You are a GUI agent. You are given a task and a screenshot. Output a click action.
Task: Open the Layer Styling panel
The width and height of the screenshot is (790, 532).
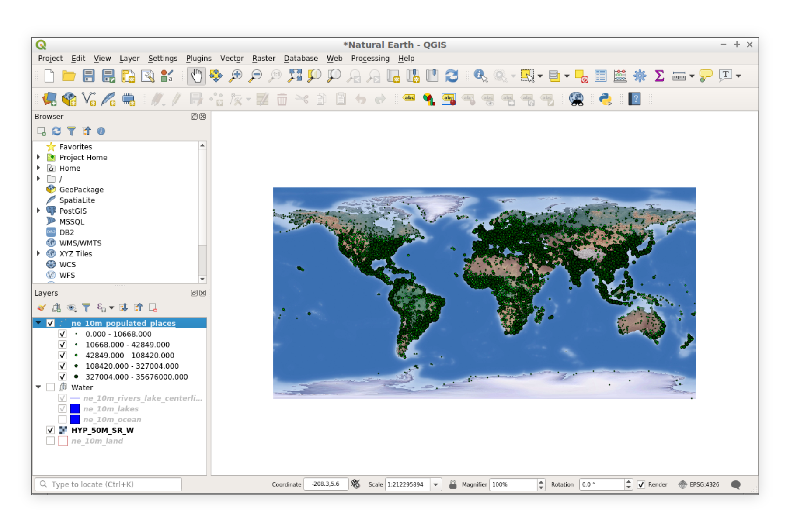41,307
